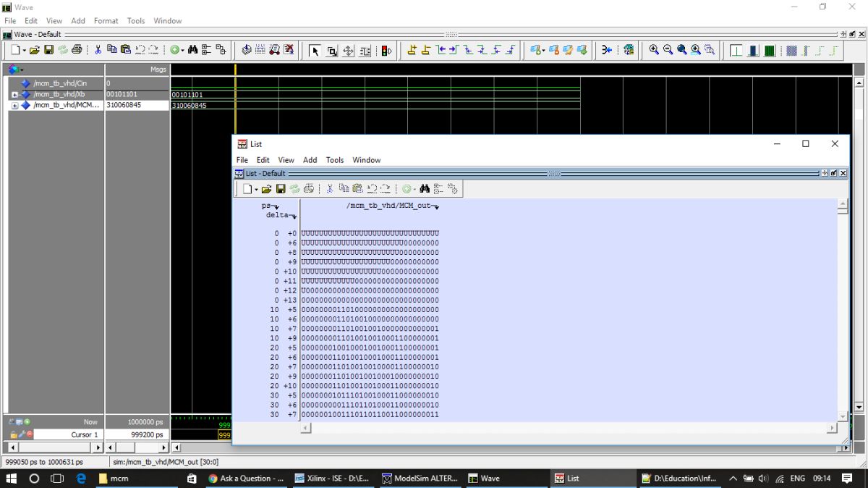Viewport: 868px width, 488px height.
Task: Open Window menu in List window
Action: (x=367, y=160)
